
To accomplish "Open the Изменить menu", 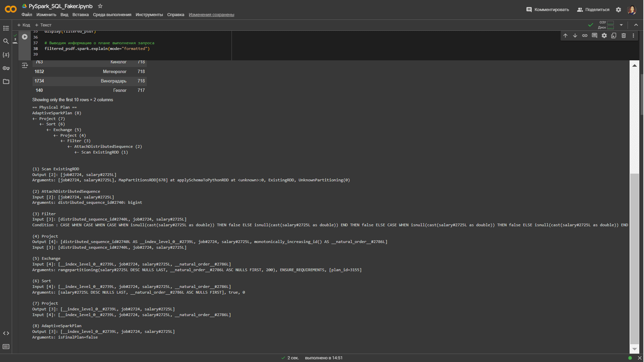I will [46, 15].
